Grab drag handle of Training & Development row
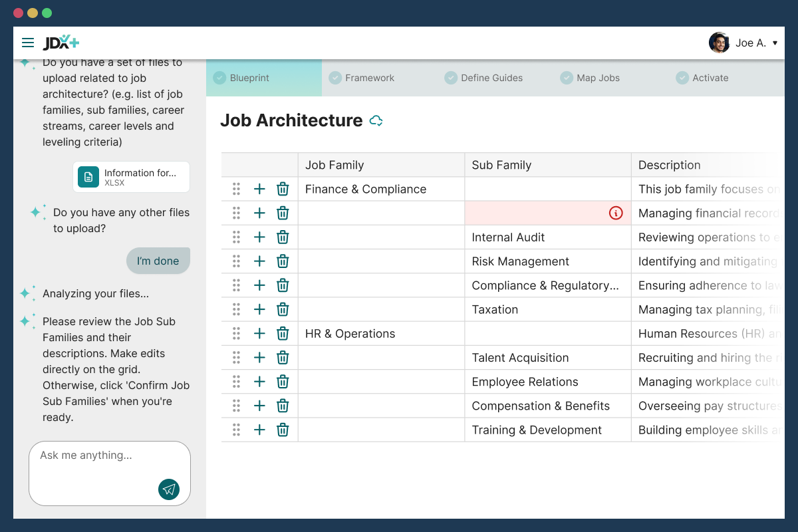This screenshot has height=532, width=798. (236, 430)
